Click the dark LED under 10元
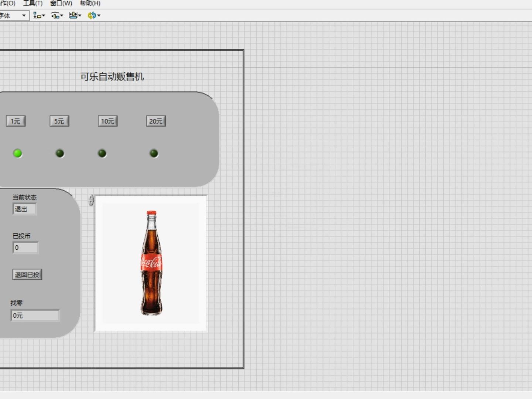This screenshot has width=532, height=399. coord(102,153)
